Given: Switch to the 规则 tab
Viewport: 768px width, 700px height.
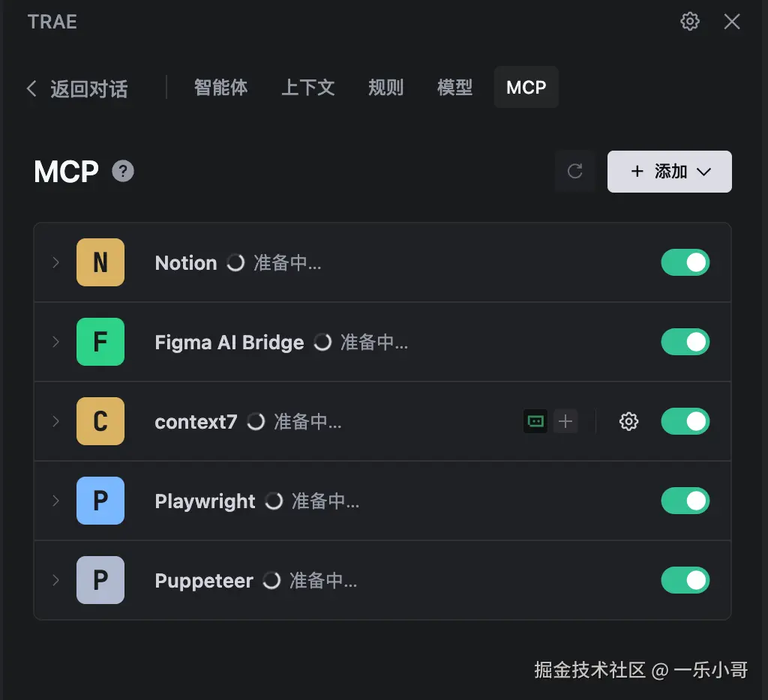Looking at the screenshot, I should tap(386, 88).
